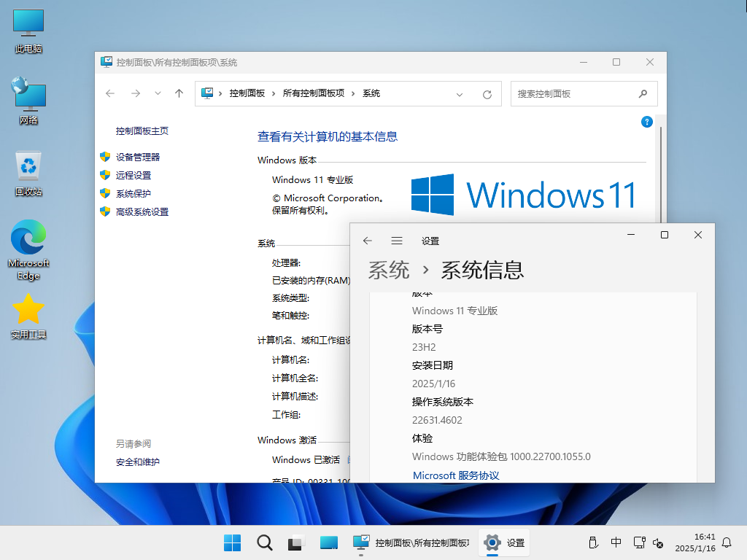Open the 网络 desktop icon
This screenshot has width=747, height=560.
(x=28, y=101)
